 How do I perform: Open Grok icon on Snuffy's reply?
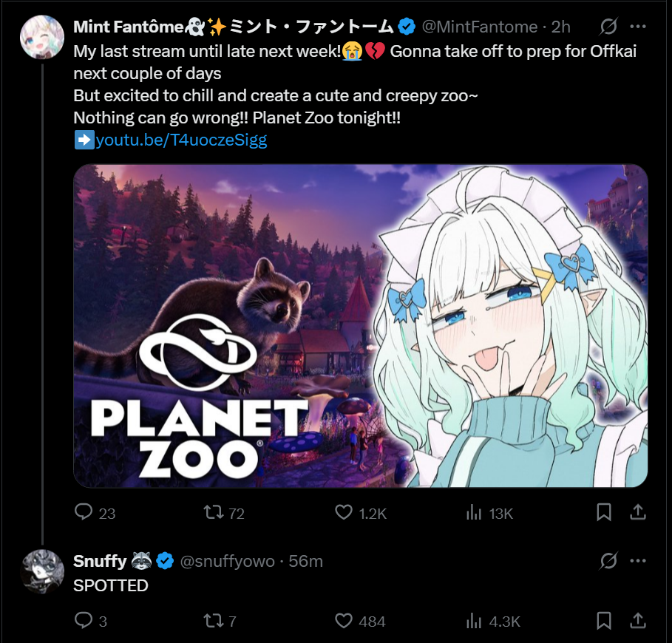coord(608,562)
